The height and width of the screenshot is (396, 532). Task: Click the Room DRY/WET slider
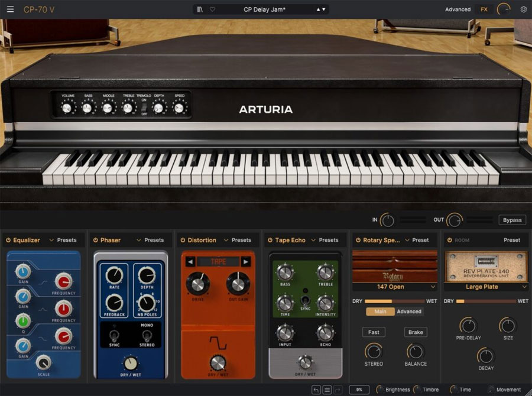485,300
